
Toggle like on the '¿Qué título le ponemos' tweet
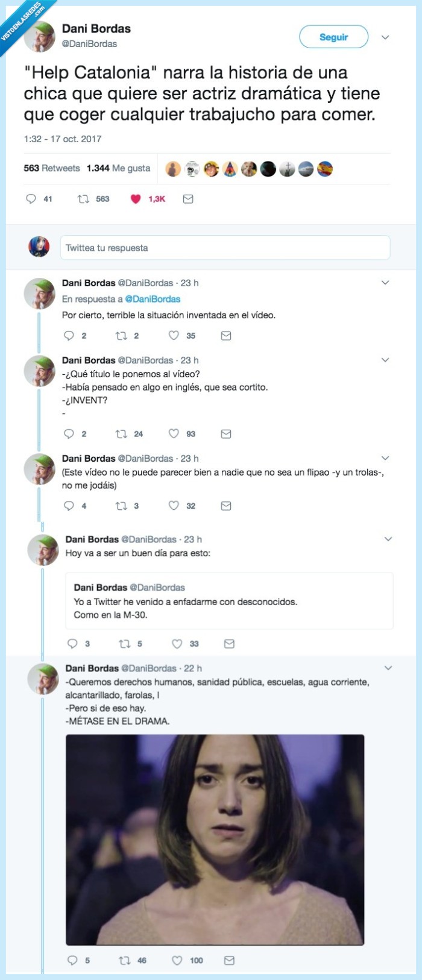tap(175, 433)
